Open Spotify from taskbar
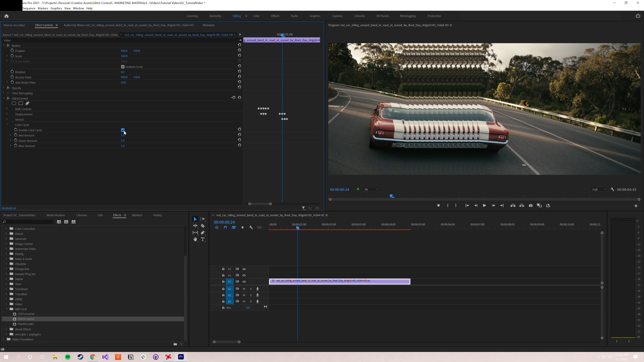The image size is (644, 362). pos(68,357)
